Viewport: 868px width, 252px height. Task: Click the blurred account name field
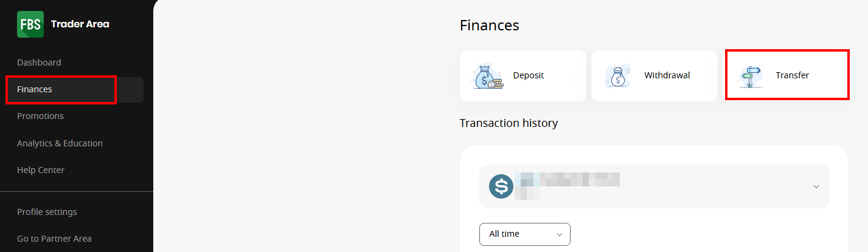pos(567,185)
